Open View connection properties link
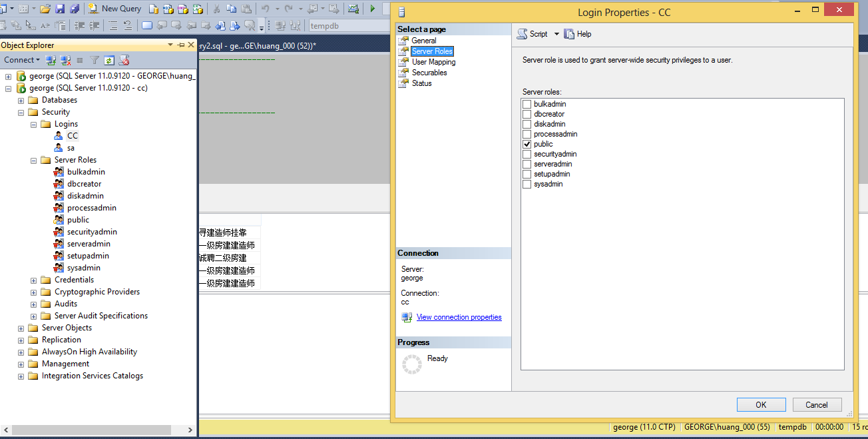Screen dimensions: 868x439 click(x=459, y=317)
